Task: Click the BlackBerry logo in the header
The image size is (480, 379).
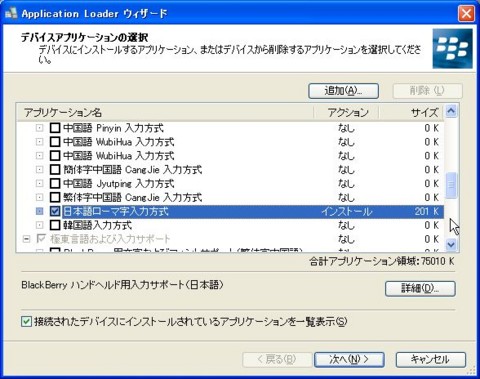Action: tap(453, 49)
